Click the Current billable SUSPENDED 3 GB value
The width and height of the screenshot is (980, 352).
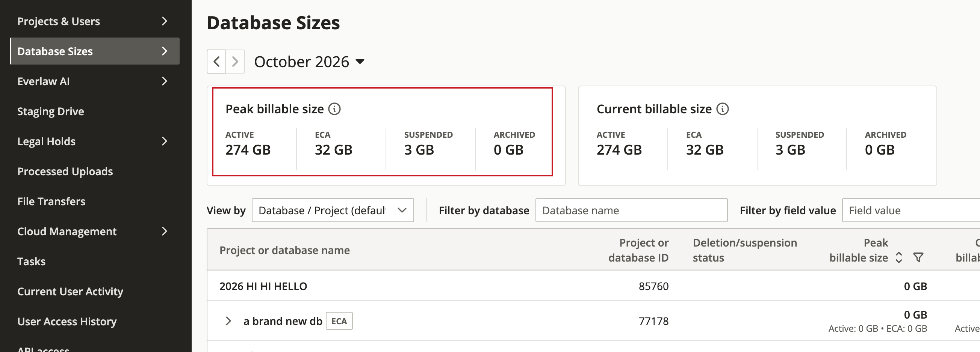790,150
